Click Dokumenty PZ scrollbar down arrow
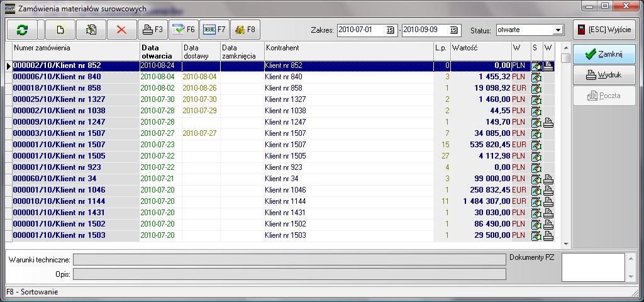 631,277
